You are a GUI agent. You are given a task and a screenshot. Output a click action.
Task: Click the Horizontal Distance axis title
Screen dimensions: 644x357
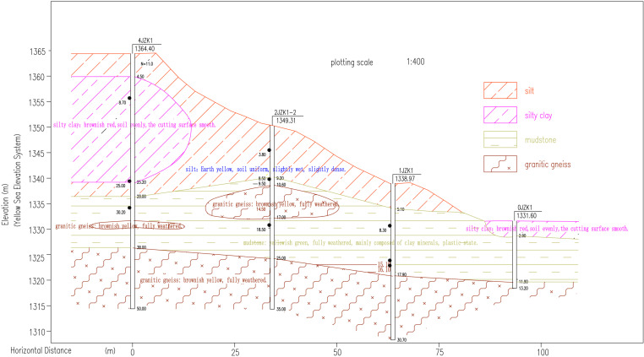click(x=41, y=351)
